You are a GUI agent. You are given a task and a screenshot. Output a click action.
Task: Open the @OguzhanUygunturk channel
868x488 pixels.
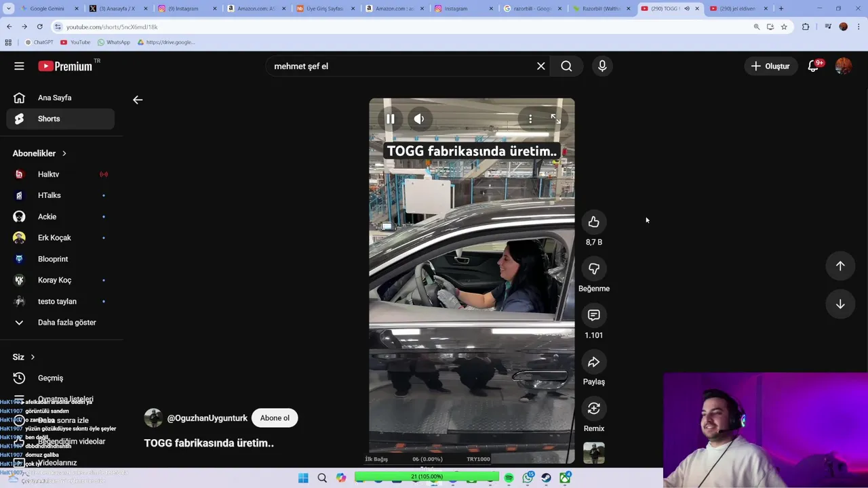(208, 418)
